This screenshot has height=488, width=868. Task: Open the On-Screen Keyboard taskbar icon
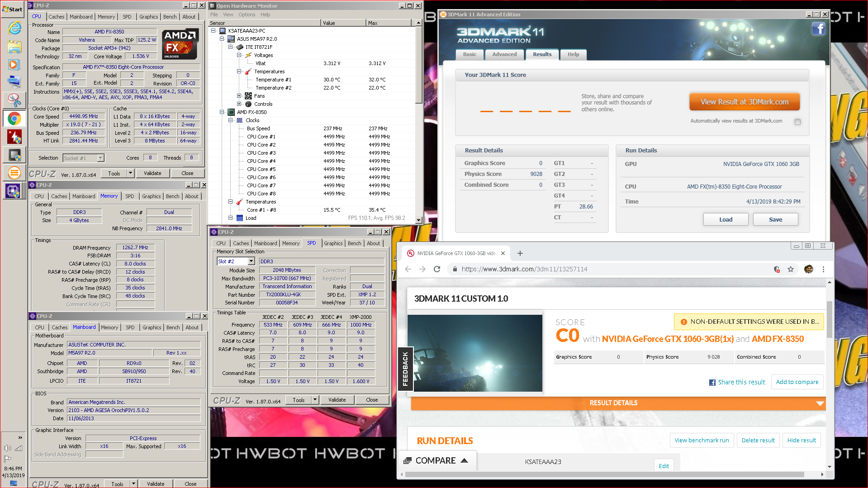click(x=14, y=81)
